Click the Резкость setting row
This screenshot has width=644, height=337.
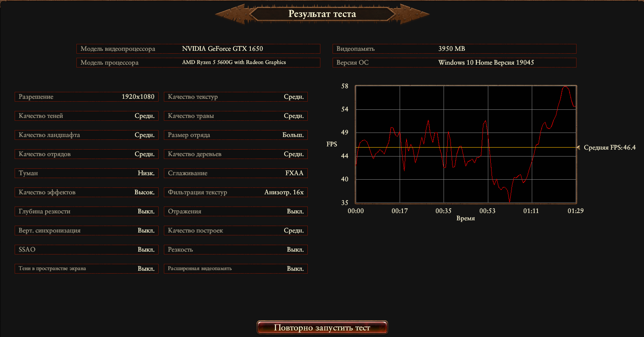[x=236, y=250]
